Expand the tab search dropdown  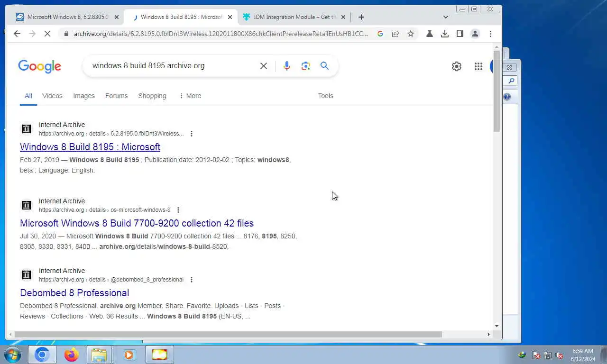(x=445, y=17)
